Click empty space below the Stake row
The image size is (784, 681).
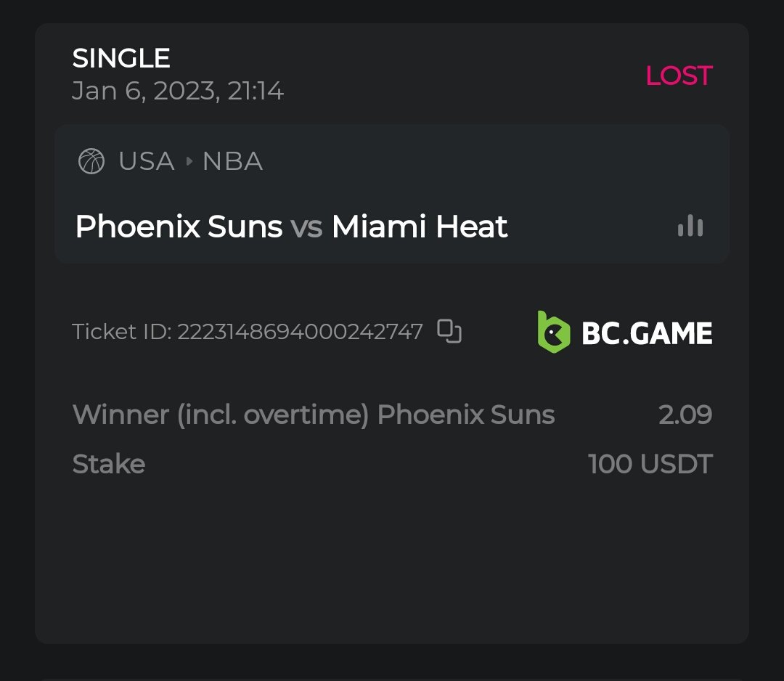[x=392, y=559]
